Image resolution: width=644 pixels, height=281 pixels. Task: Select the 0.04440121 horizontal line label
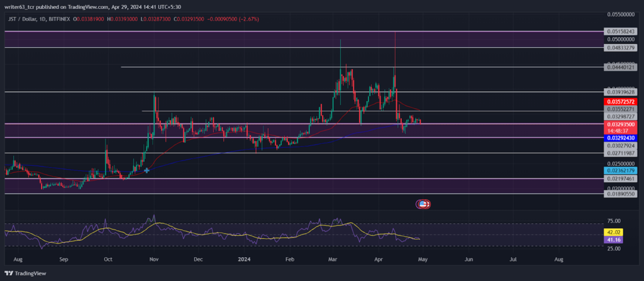pyautogui.click(x=621, y=67)
